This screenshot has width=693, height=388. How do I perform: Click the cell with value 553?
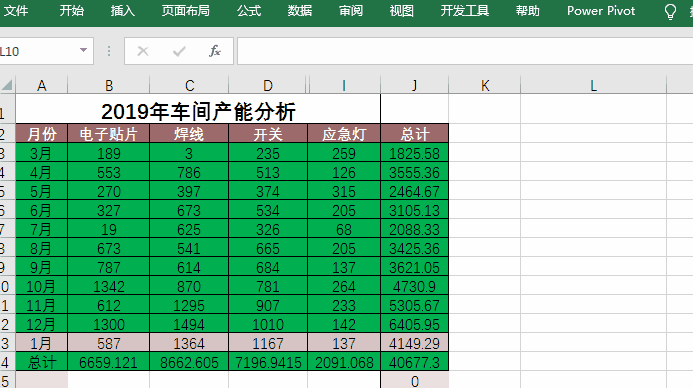tap(109, 172)
